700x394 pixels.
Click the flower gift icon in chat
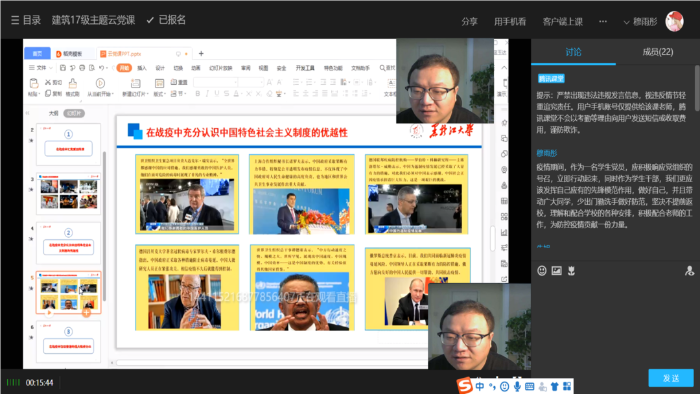[571, 270]
